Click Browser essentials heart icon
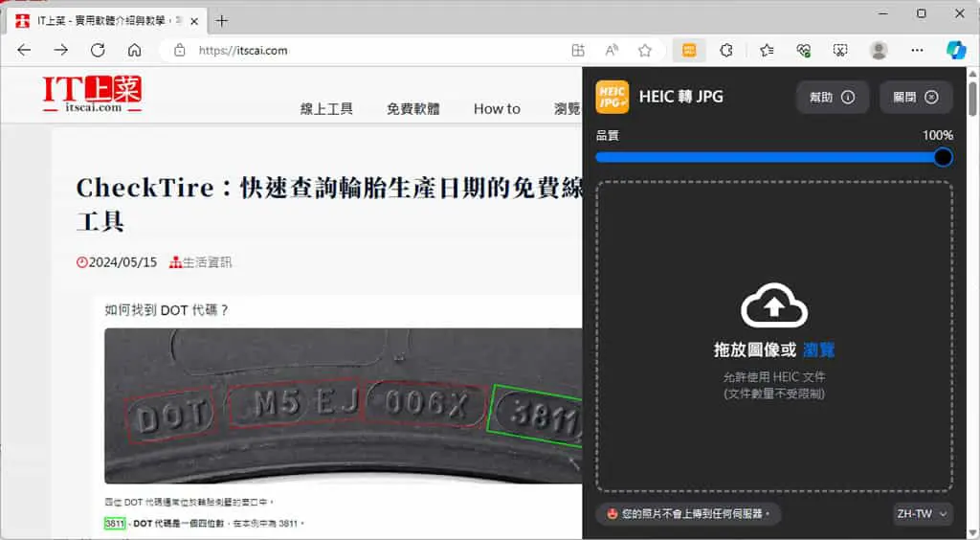 click(x=804, y=50)
